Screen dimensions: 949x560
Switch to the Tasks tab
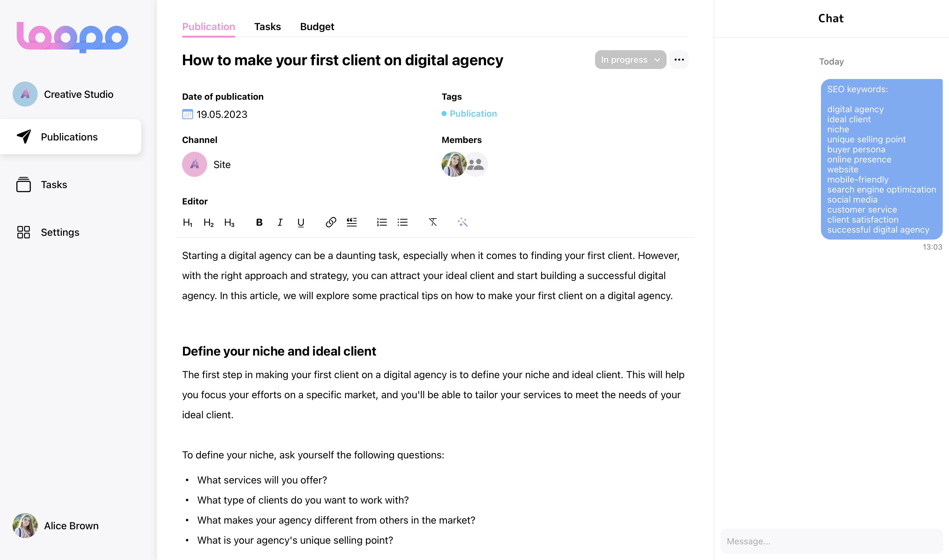tap(267, 26)
